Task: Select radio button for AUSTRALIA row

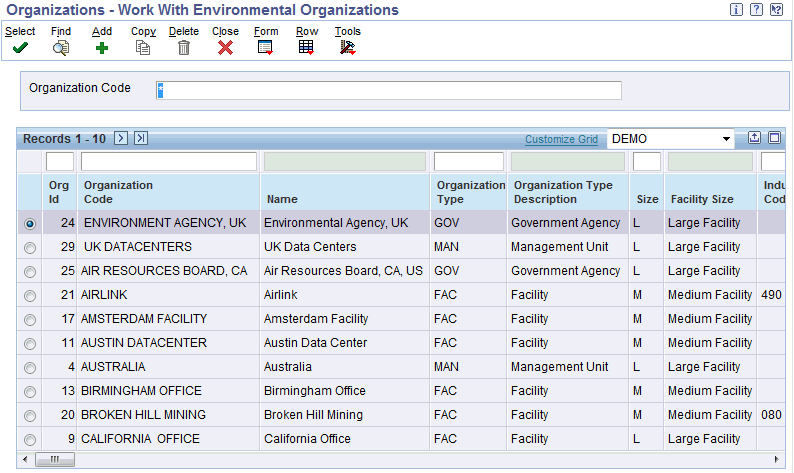Action: coord(30,368)
